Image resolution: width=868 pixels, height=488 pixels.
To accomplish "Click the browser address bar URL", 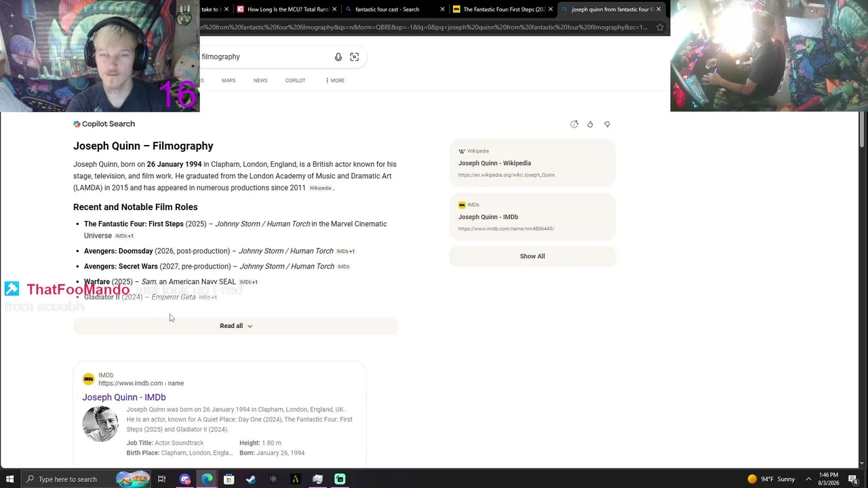I will 424,27.
